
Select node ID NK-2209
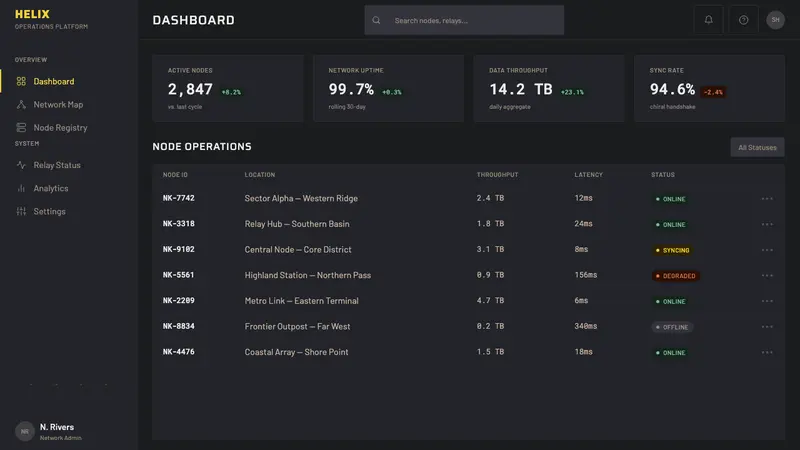pyautogui.click(x=179, y=301)
